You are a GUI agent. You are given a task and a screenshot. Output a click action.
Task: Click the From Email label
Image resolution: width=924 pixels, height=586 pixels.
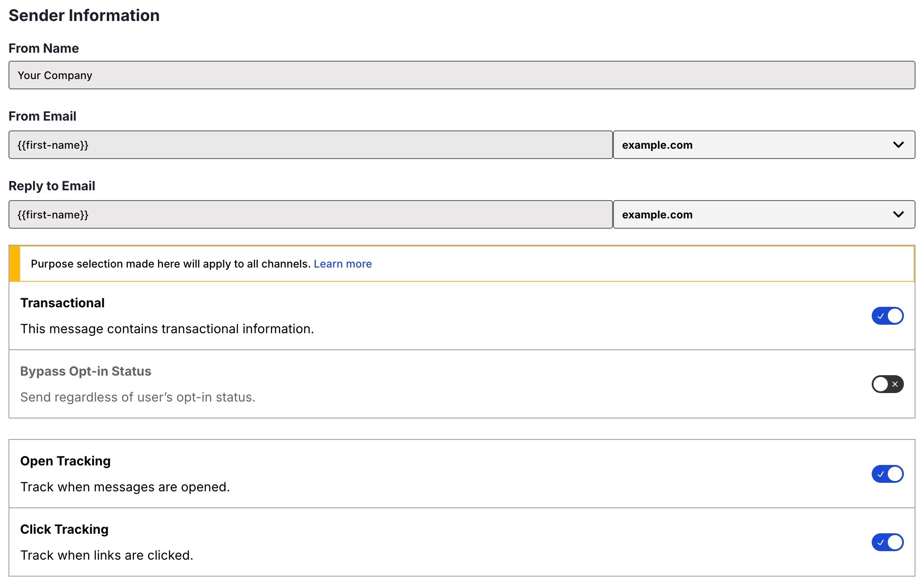tap(42, 116)
